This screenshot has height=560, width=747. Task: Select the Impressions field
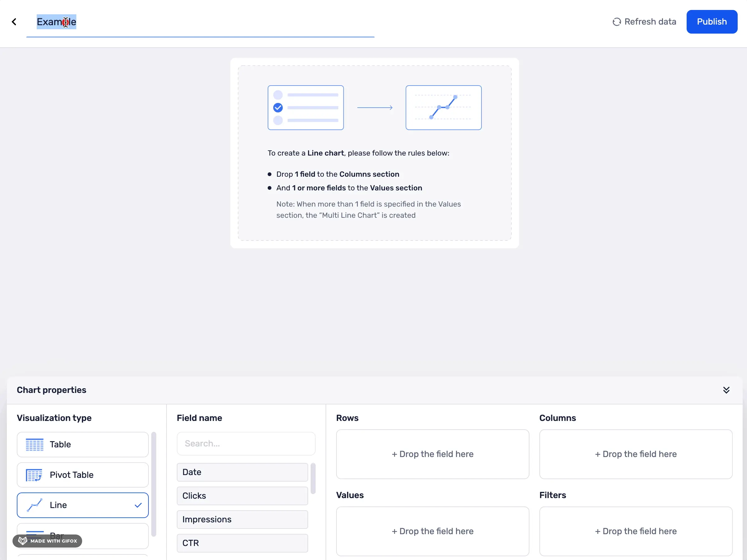(x=242, y=519)
